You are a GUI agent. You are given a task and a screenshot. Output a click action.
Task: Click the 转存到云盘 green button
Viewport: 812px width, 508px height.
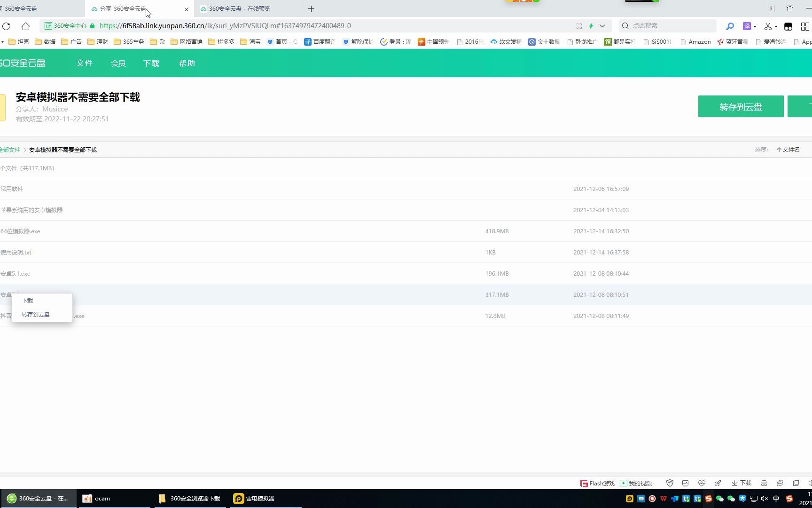[x=741, y=106]
